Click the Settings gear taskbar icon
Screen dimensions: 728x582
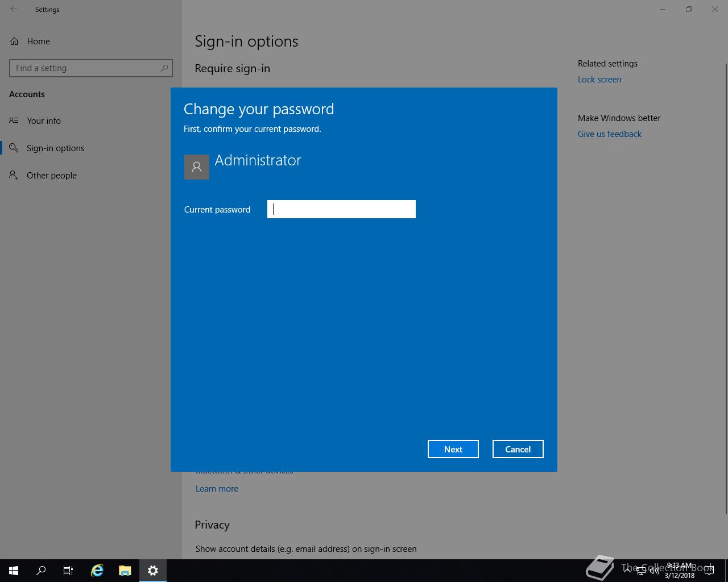coord(153,571)
